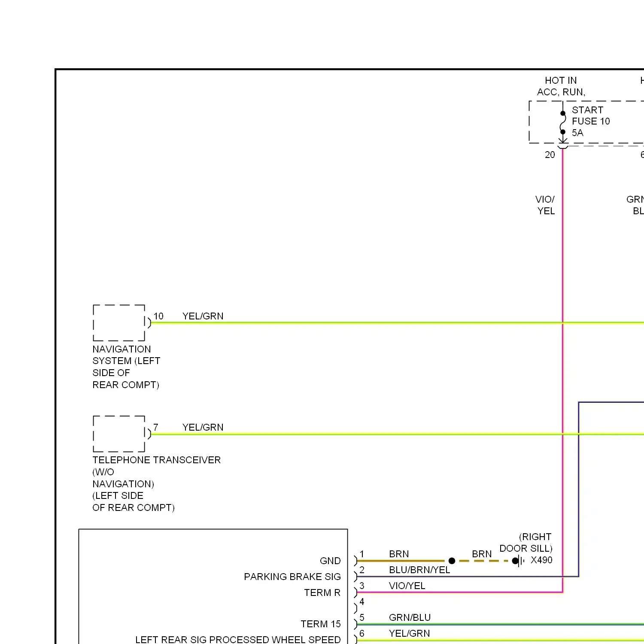Click the START label beside the fuse
644x644 pixels.
(x=587, y=110)
